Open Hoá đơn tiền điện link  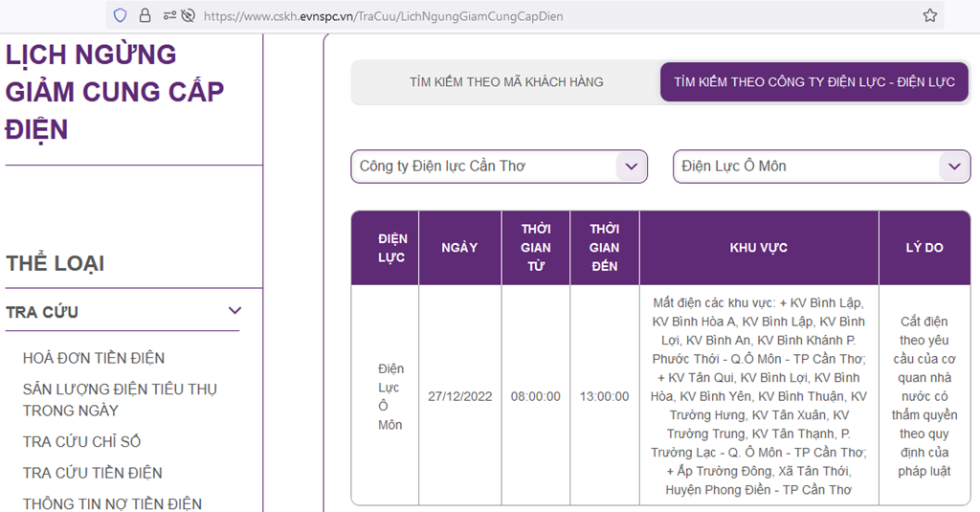pyautogui.click(x=94, y=358)
